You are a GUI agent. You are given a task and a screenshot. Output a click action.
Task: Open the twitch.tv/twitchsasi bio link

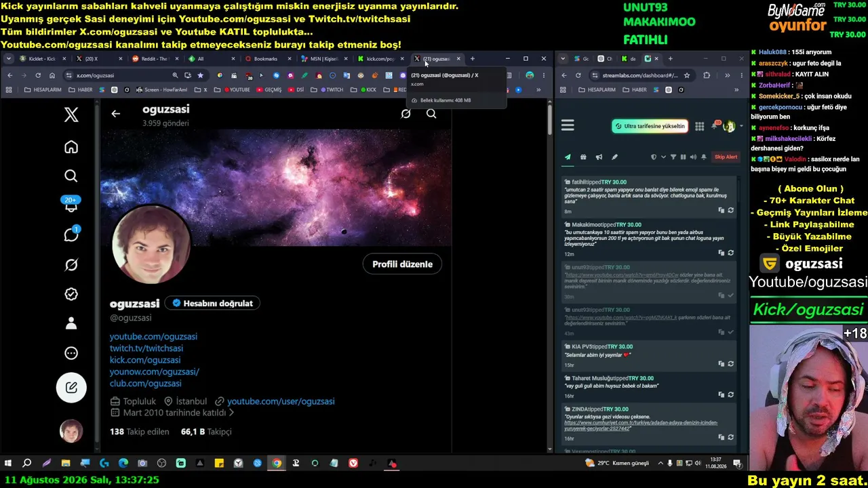coord(146,348)
